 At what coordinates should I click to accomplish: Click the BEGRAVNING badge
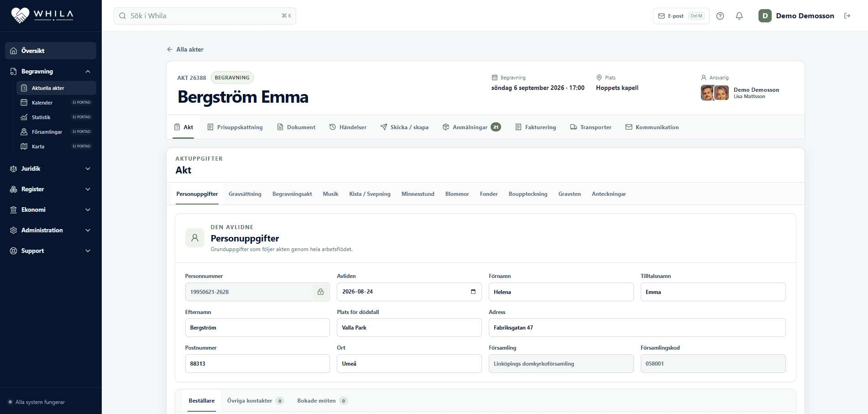click(x=232, y=78)
